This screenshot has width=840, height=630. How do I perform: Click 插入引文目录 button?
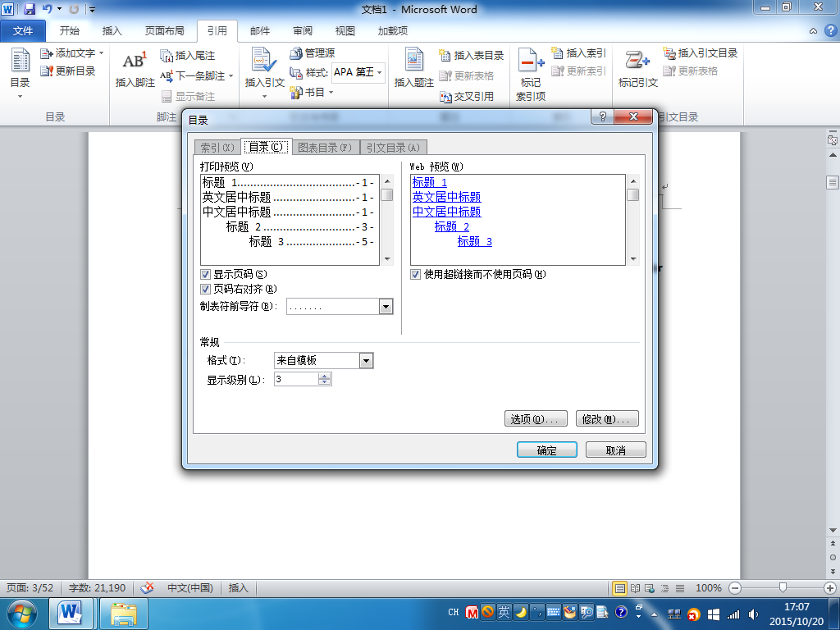point(701,53)
